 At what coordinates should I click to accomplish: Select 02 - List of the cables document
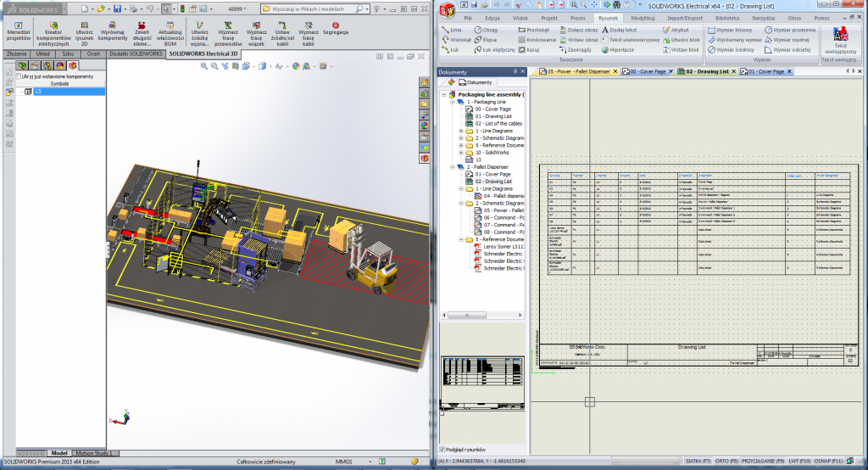coord(498,124)
